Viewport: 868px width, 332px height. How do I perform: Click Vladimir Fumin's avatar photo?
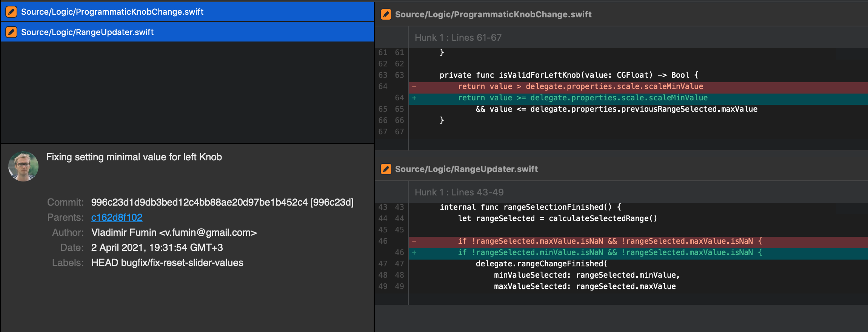click(23, 166)
